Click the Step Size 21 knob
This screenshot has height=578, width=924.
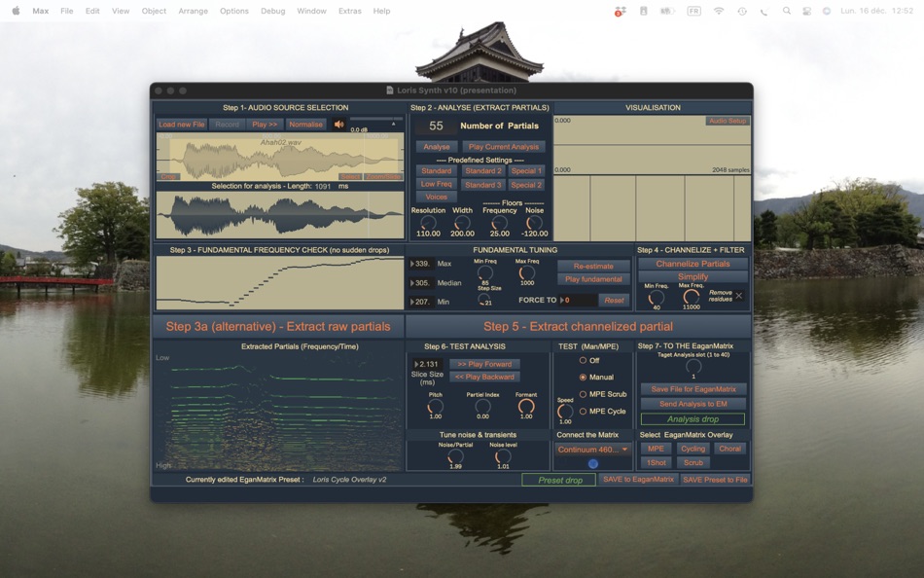tap(484, 299)
